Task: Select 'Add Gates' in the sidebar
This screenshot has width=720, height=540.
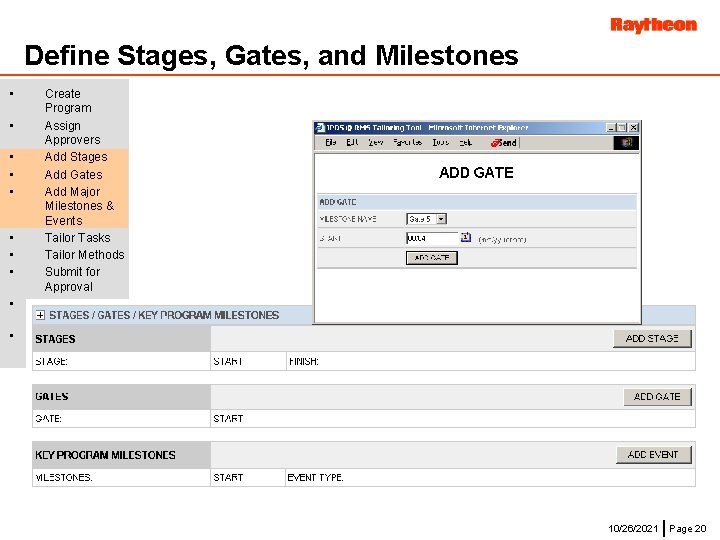Action: pos(73,174)
